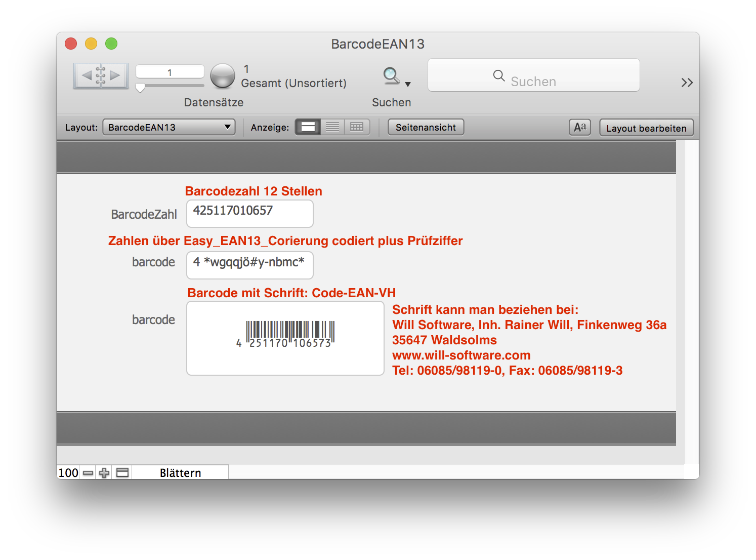
Task: Click the 'Zahlen über Easy_EAN13_Corierung' red heading
Action: click(x=285, y=241)
